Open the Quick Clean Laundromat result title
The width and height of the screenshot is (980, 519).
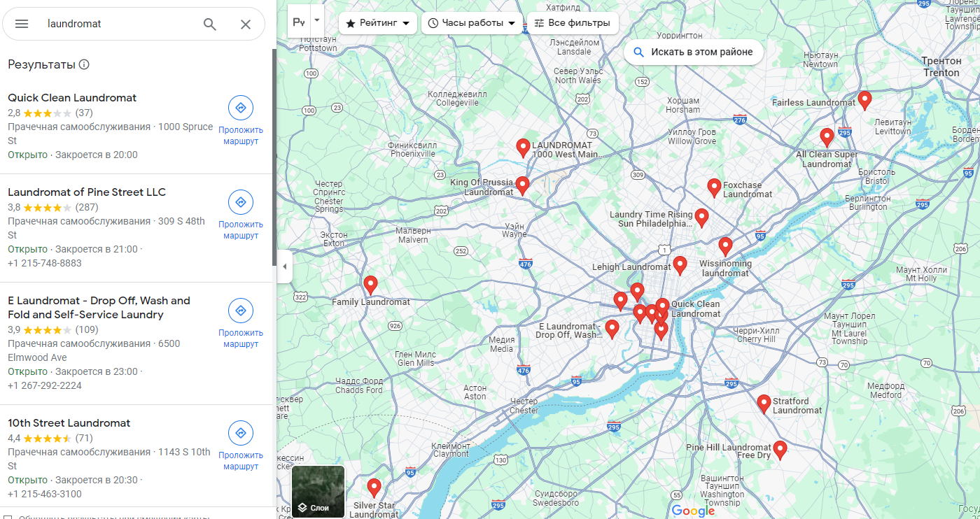[x=72, y=98]
